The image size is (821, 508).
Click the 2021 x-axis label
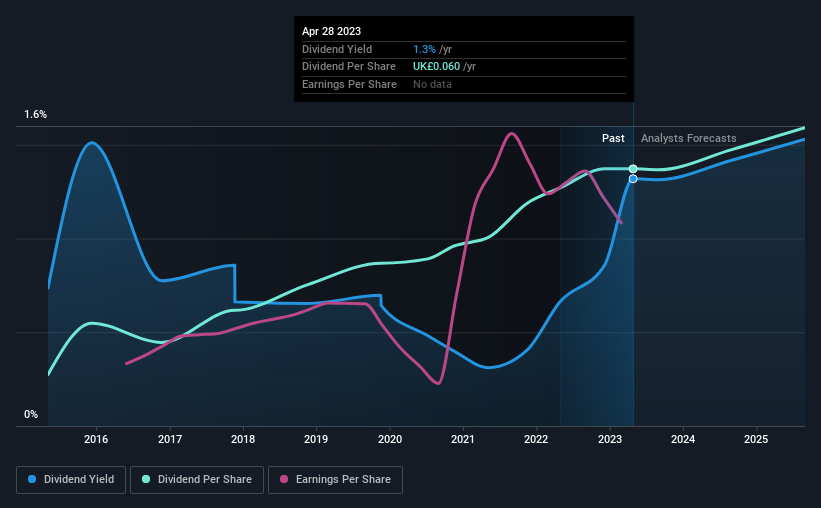(463, 439)
